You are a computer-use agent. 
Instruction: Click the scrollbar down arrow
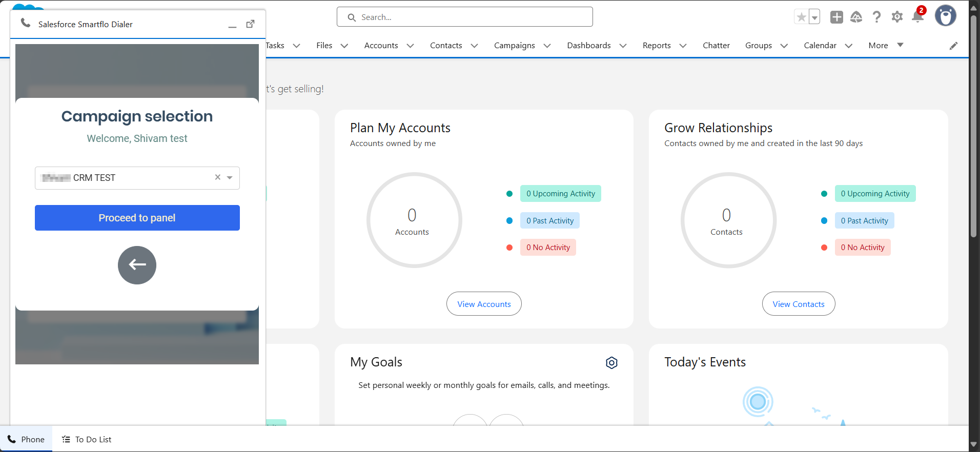[974, 444]
